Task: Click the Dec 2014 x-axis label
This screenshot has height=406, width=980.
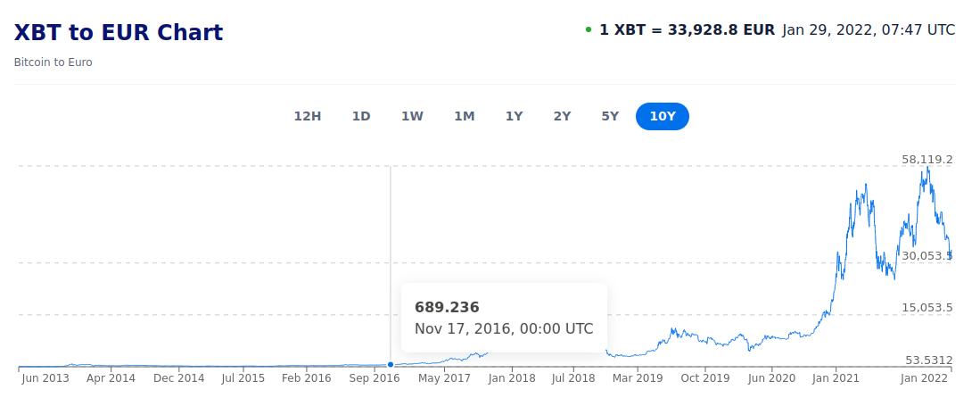Action: (x=178, y=378)
